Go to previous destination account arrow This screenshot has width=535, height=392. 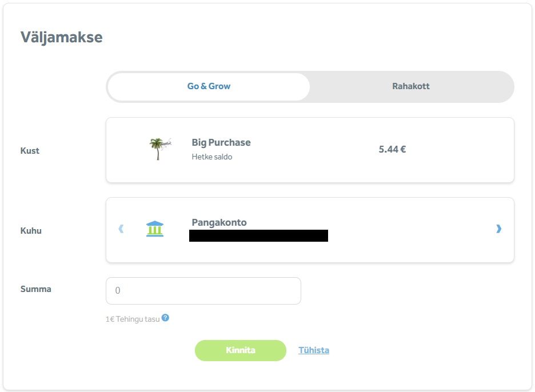pos(121,229)
